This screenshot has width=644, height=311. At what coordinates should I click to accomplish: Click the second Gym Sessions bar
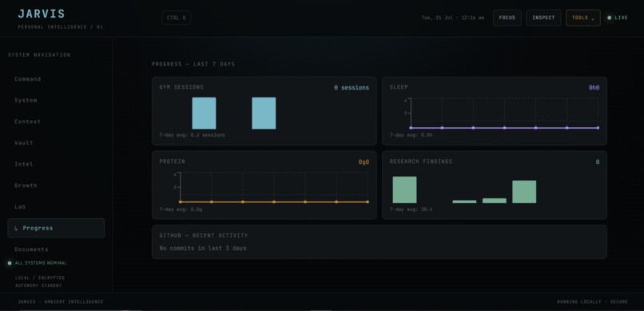point(264,114)
